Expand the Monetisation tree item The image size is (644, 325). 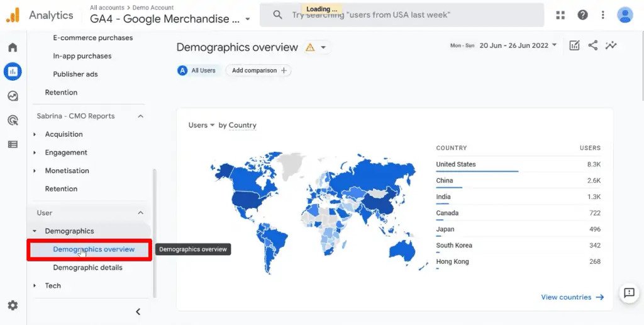(x=35, y=170)
